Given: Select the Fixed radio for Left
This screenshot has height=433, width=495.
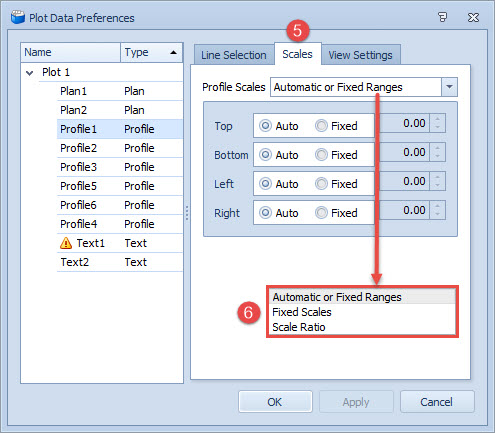Looking at the screenshot, I should tap(321, 184).
